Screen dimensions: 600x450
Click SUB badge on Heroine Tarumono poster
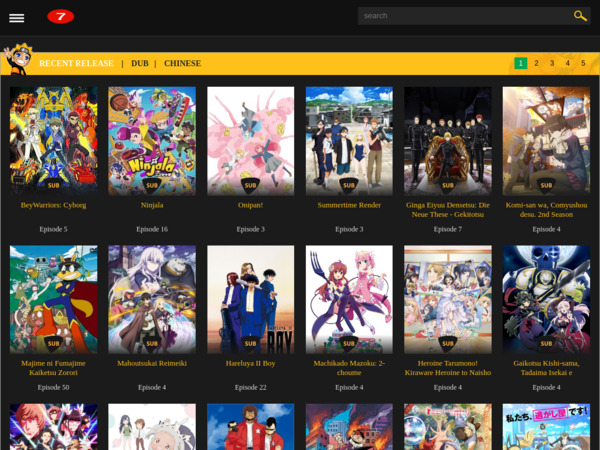click(x=448, y=344)
